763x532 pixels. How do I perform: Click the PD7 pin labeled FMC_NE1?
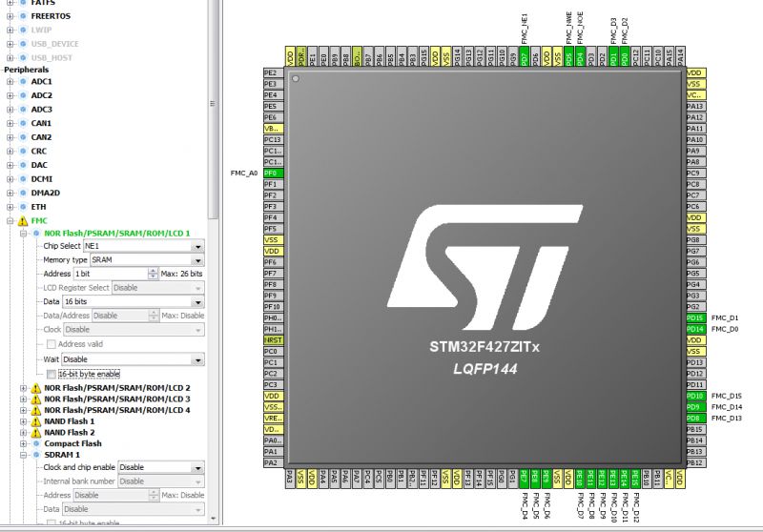[524, 56]
